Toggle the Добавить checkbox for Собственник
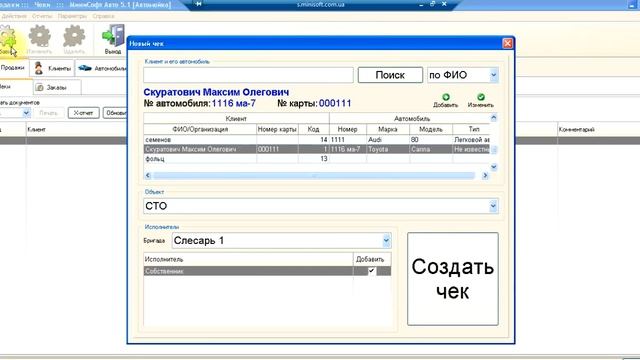The width and height of the screenshot is (640, 360). pos(371,271)
